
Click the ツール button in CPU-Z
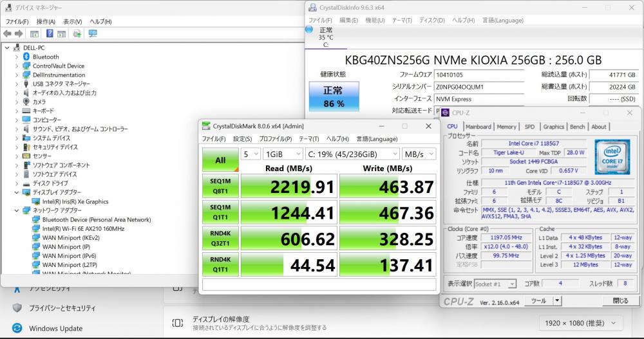pos(538,301)
